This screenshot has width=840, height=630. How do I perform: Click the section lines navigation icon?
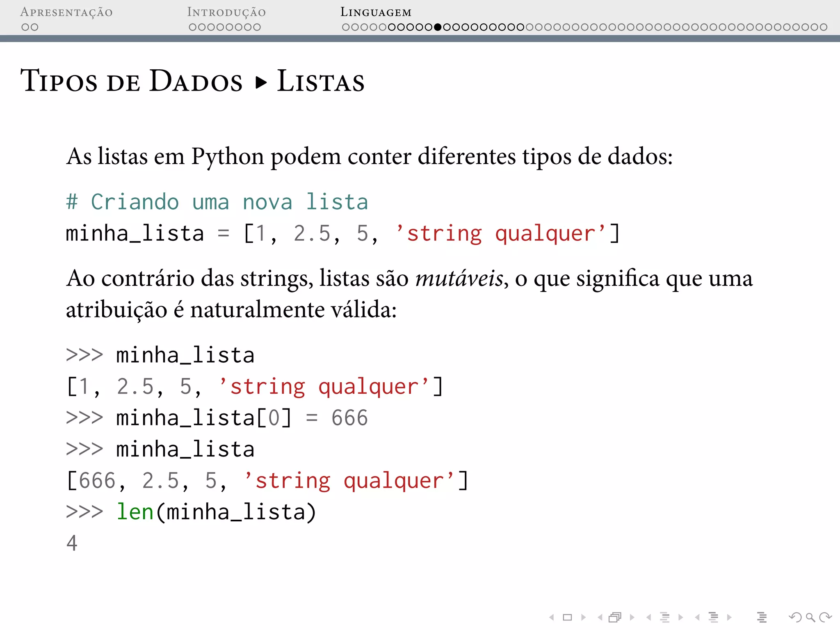(x=714, y=617)
